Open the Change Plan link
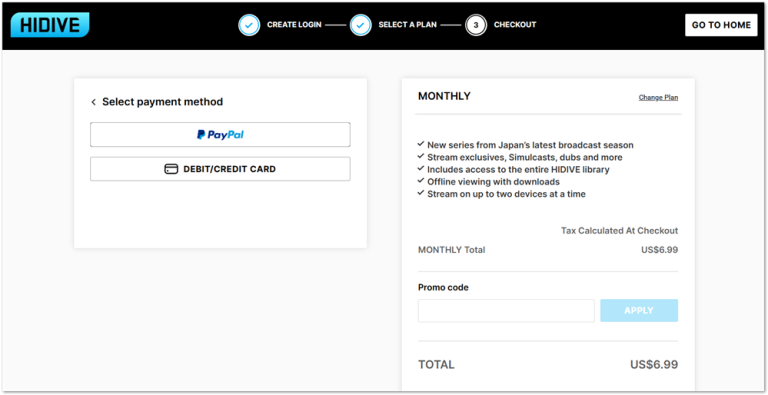Viewport: 768px width, 395px height. (658, 98)
